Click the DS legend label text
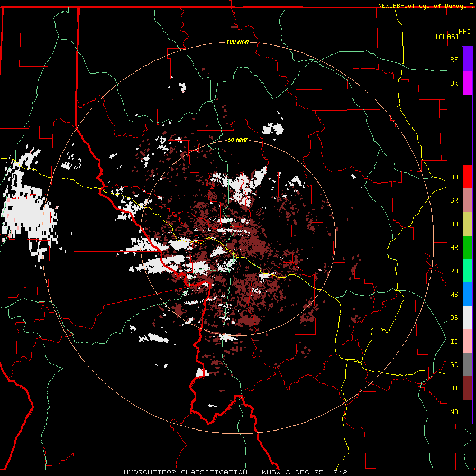Screen dimensions: 476x476 pyautogui.click(x=454, y=318)
